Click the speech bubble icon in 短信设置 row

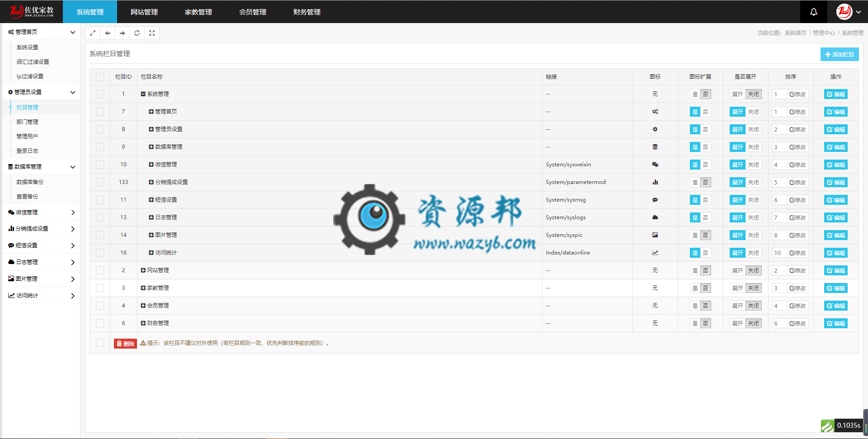point(655,200)
